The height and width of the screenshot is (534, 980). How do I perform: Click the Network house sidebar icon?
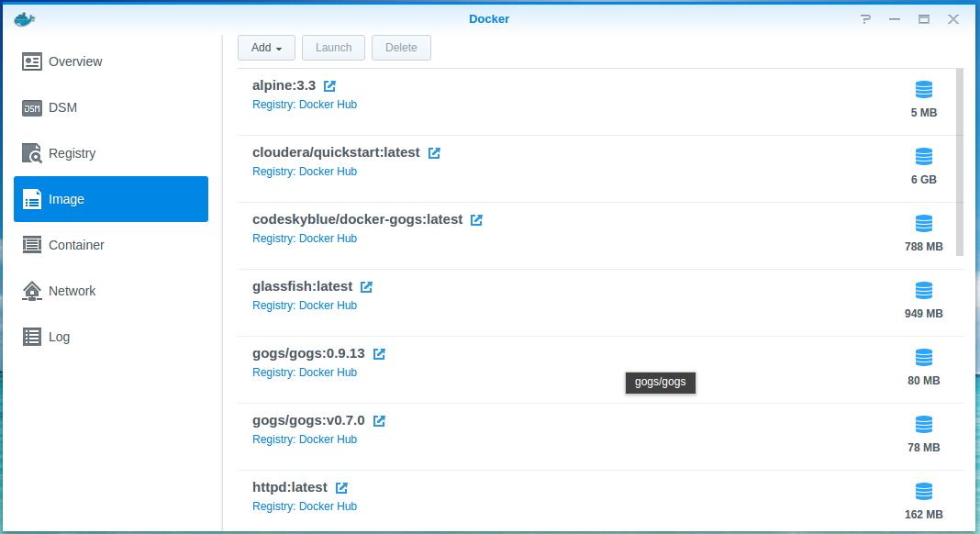coord(32,291)
